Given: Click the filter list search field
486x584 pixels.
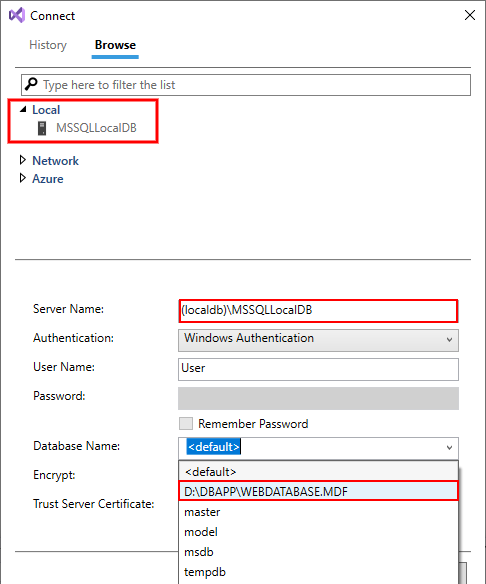Looking at the screenshot, I should (x=246, y=85).
